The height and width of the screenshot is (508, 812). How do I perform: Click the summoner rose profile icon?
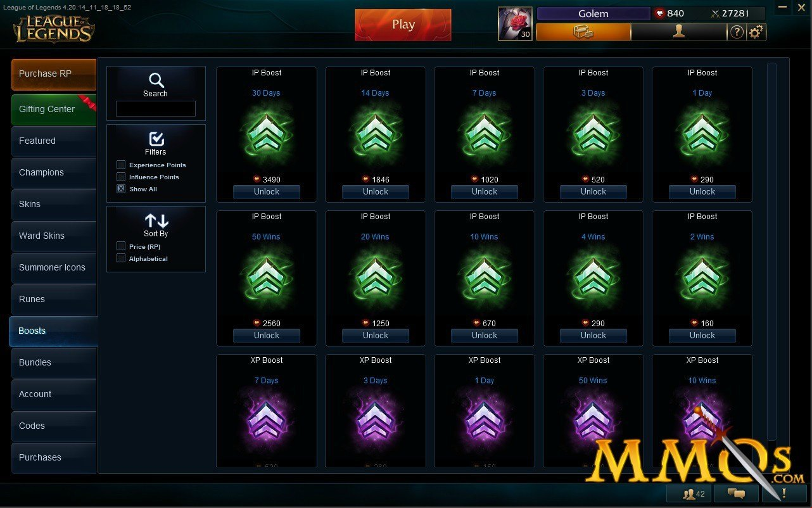point(515,23)
